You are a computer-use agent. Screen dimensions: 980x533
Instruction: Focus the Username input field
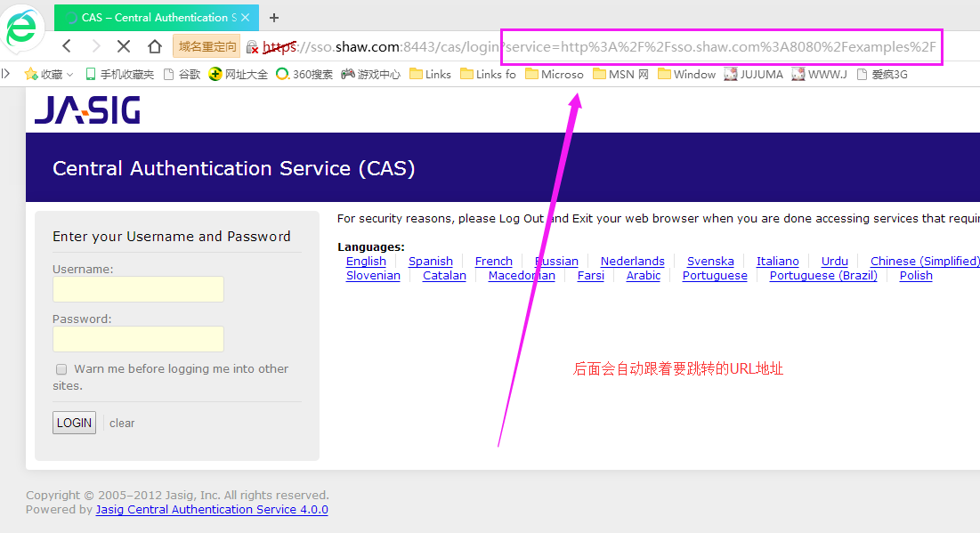[138, 289]
